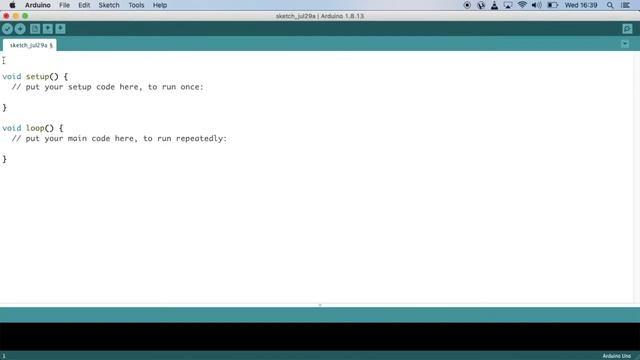Click the volume speaker icon
Screen dimensions: 640x360
tap(536, 5)
